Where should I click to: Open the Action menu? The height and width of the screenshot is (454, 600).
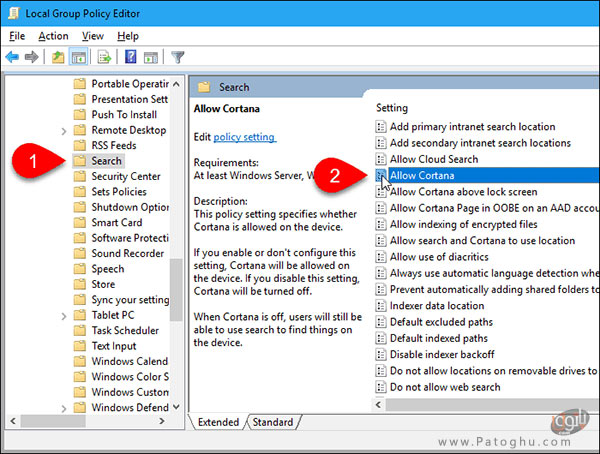point(53,36)
